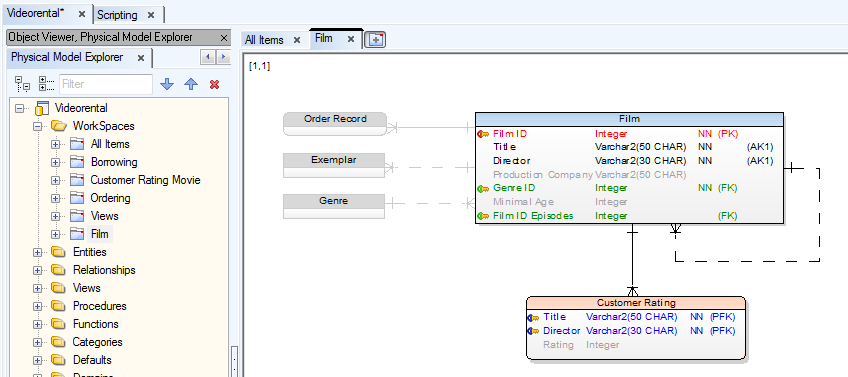Click the Production Company attribute row
Screen dimensions: 848x377
(630, 175)
